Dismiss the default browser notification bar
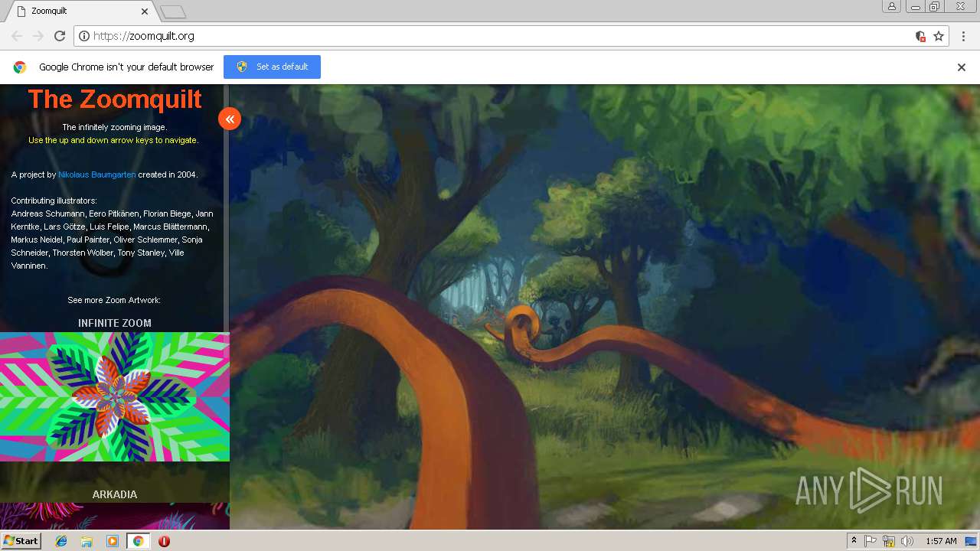980x551 pixels. coord(962,67)
